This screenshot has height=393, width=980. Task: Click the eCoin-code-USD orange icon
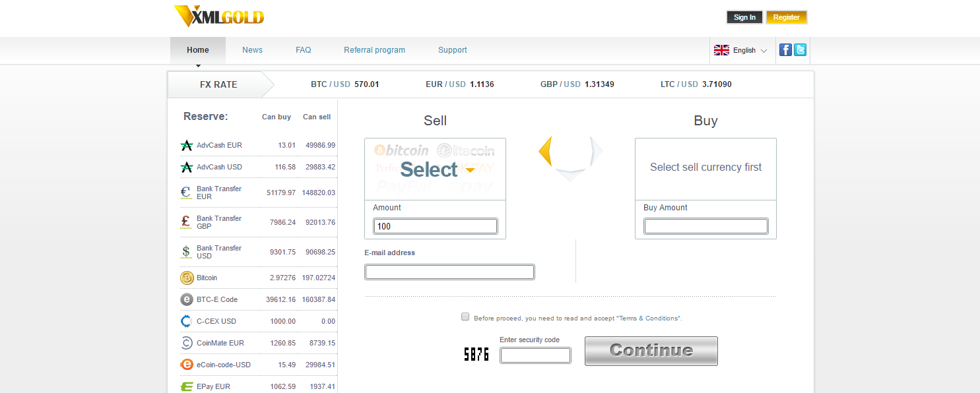[x=187, y=365]
